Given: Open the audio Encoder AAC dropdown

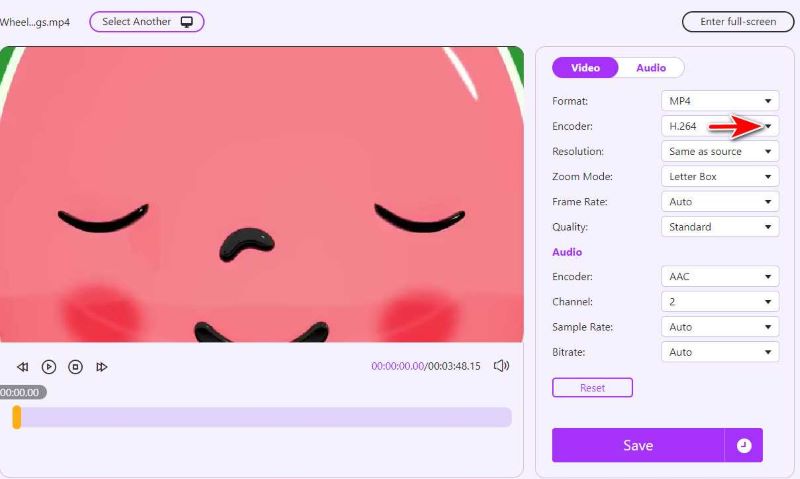Looking at the screenshot, I should click(719, 277).
